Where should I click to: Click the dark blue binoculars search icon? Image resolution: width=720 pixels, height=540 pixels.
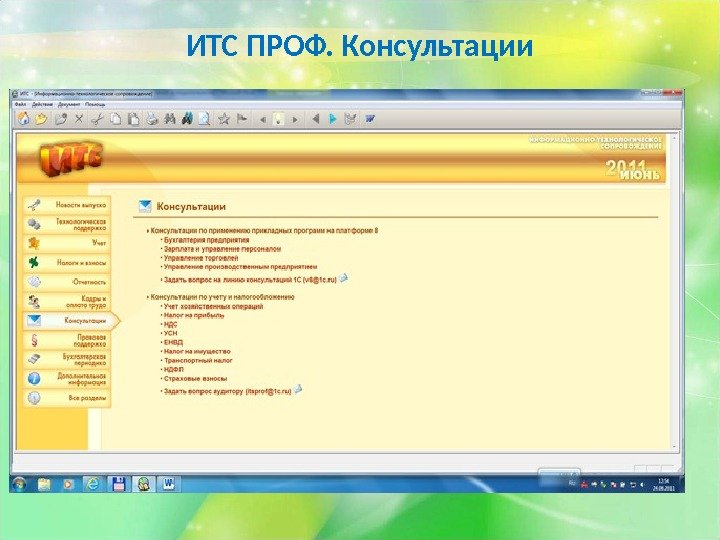187,119
